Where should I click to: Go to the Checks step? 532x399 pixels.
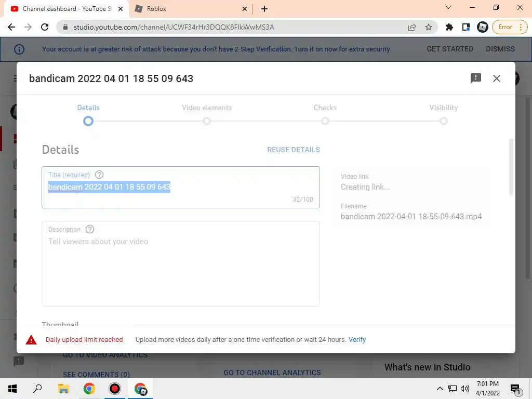pos(325,114)
